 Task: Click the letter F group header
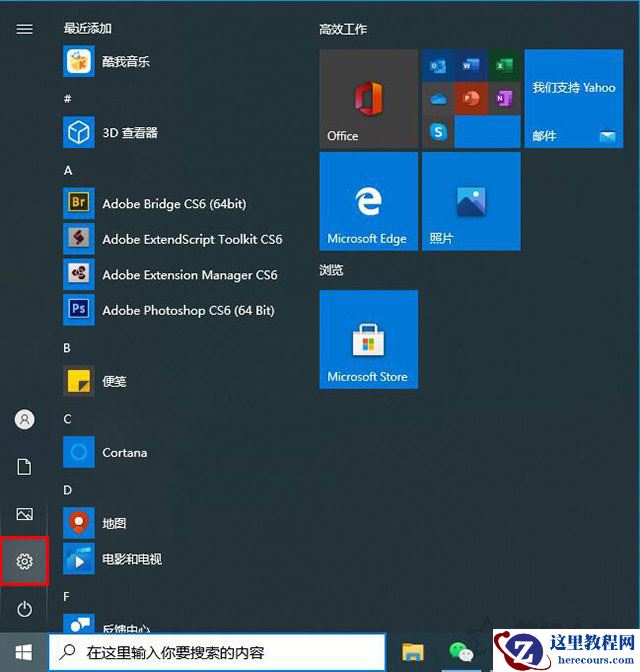[66, 597]
